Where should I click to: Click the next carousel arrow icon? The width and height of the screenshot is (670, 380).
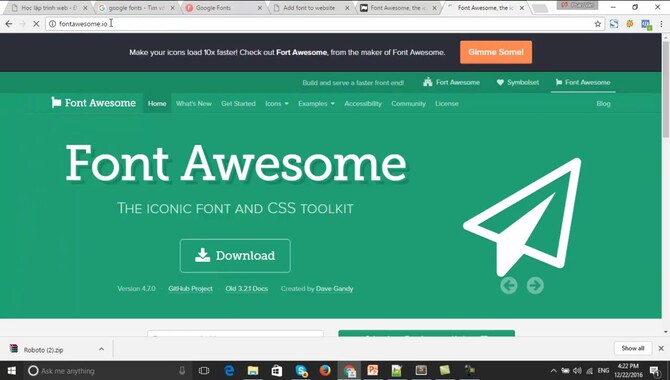point(535,285)
